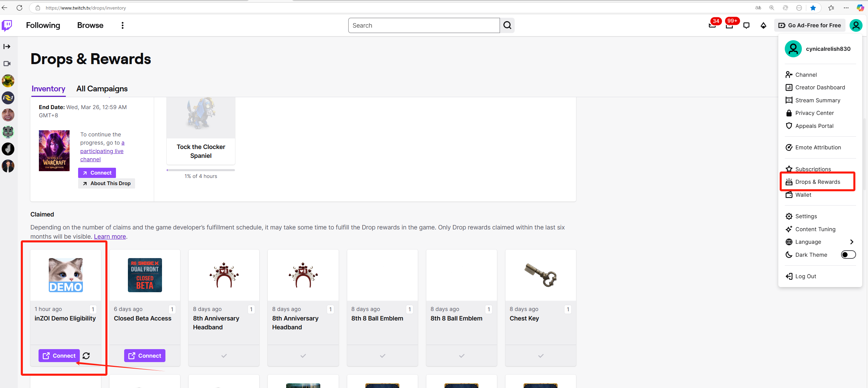Click in the Twitch Search field
The image size is (868, 388).
[424, 25]
